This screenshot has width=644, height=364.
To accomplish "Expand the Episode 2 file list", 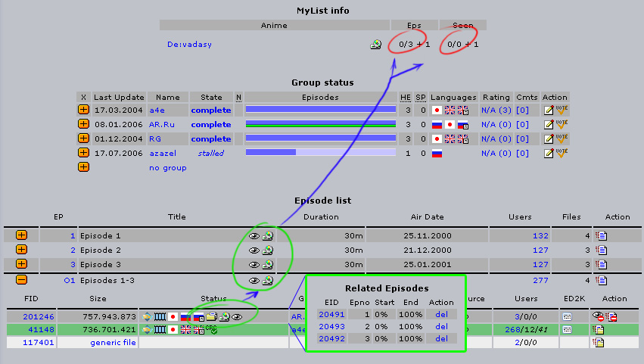I will click(21, 250).
